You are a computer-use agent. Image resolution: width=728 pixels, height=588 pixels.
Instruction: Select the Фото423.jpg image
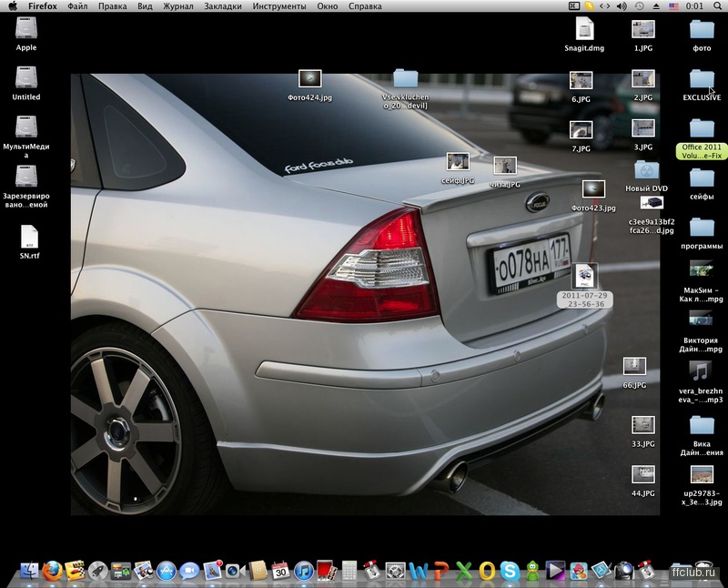(593, 189)
